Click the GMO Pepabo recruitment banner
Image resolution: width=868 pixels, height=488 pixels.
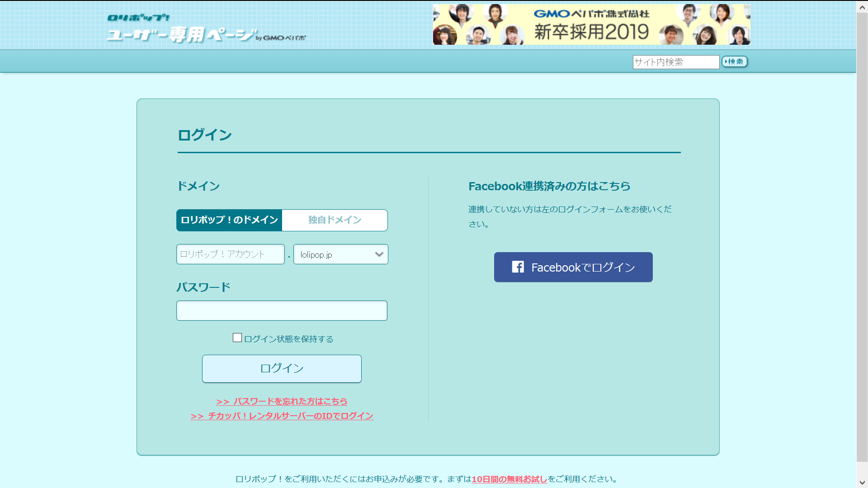point(591,24)
